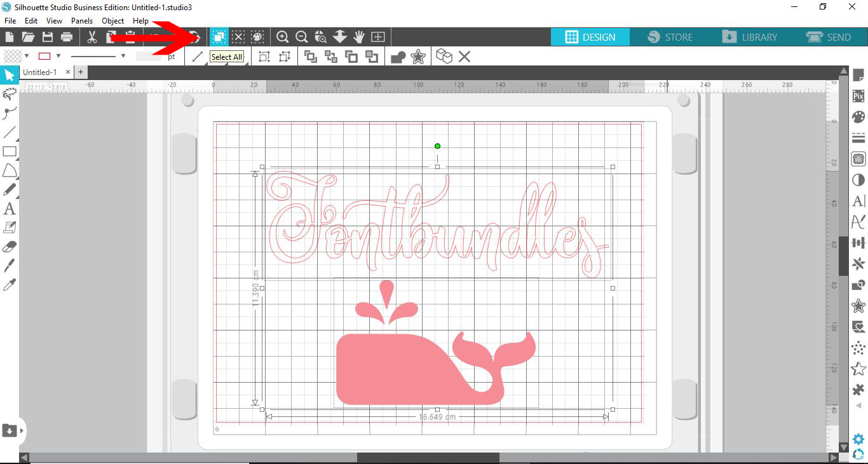
Task: Bring selection to front
Action: (311, 57)
